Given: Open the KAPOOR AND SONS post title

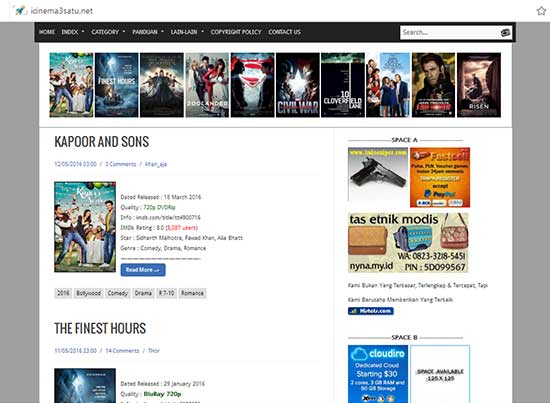Looking at the screenshot, I should (102, 142).
